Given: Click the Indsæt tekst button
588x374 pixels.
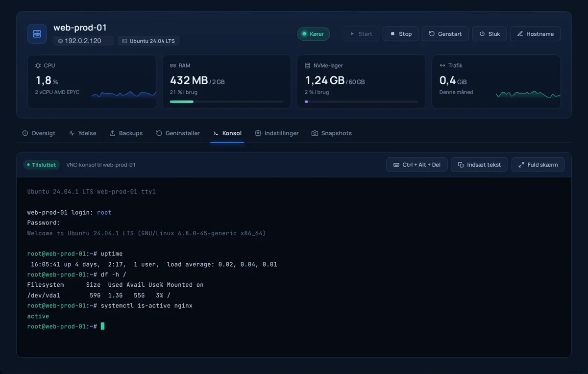Looking at the screenshot, I should click(479, 165).
